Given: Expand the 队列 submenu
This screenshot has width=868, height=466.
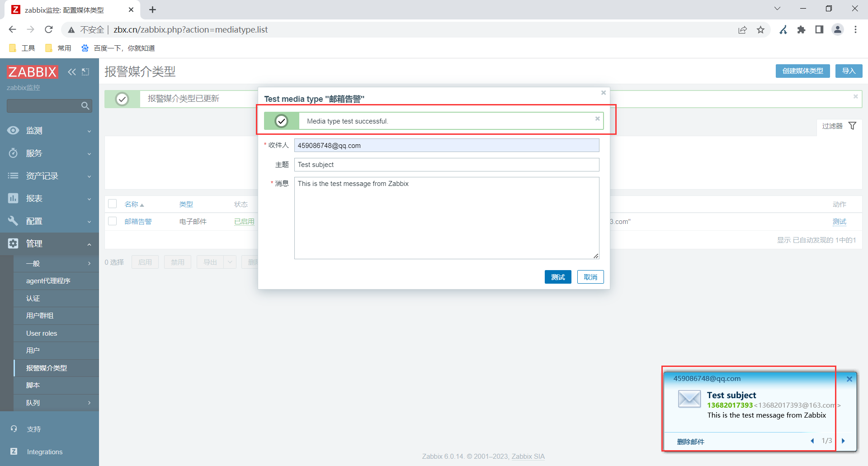Looking at the screenshot, I should tap(56, 403).
